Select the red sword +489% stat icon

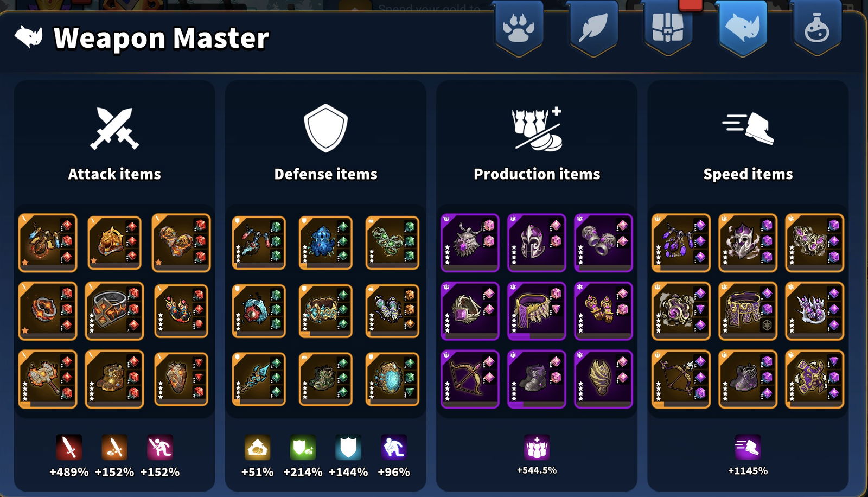(69, 448)
